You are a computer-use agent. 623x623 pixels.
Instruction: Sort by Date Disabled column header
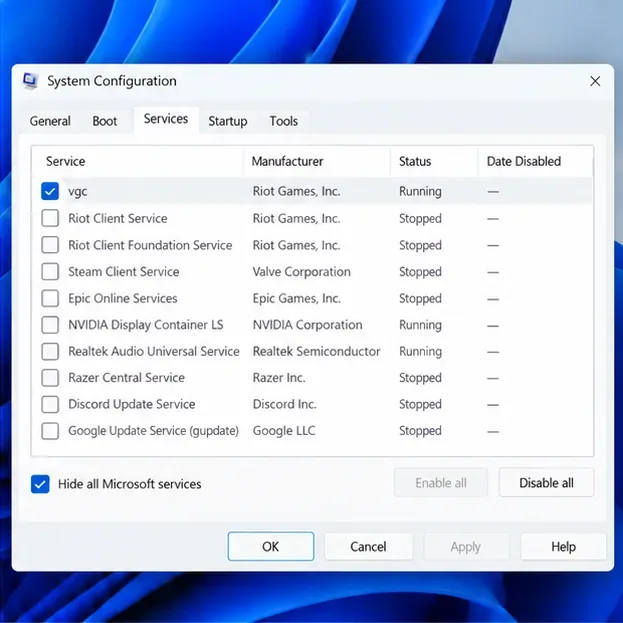point(535,161)
